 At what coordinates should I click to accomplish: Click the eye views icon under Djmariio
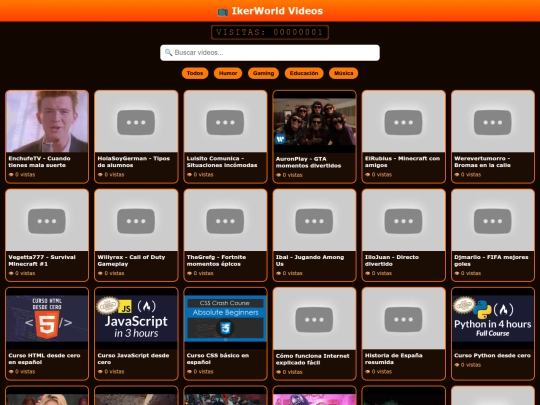click(457, 273)
